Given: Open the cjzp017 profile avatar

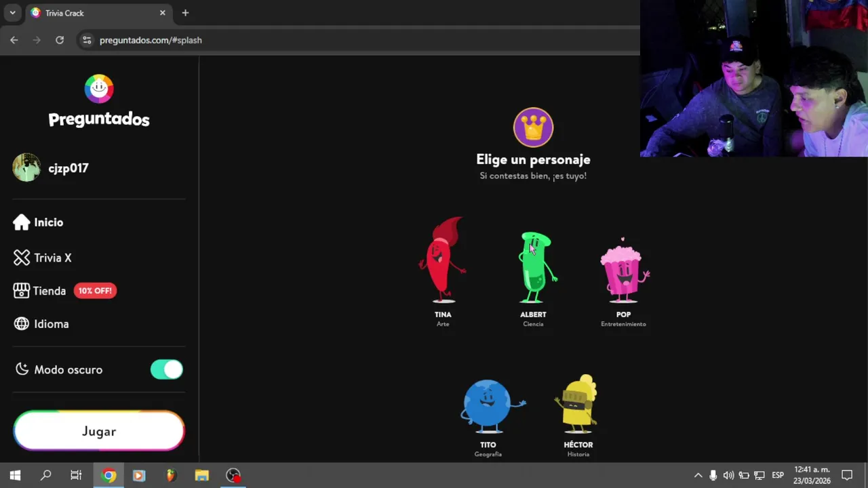Looking at the screenshot, I should pos(26,167).
